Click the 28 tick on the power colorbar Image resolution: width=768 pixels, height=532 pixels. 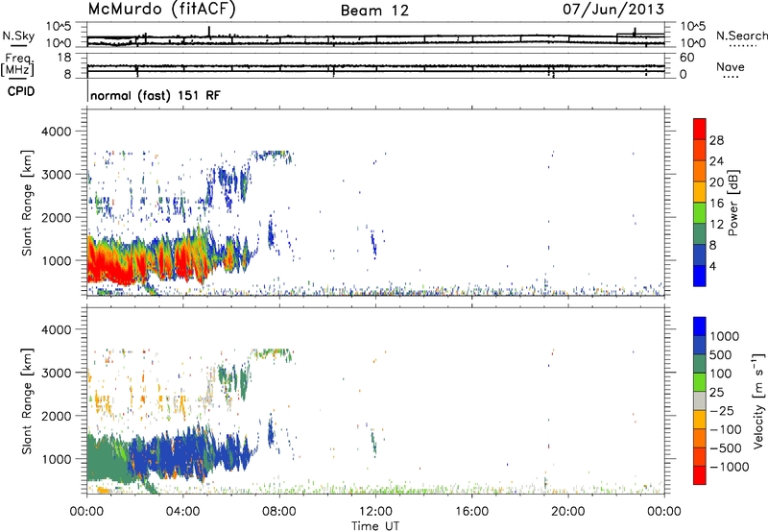click(x=716, y=140)
